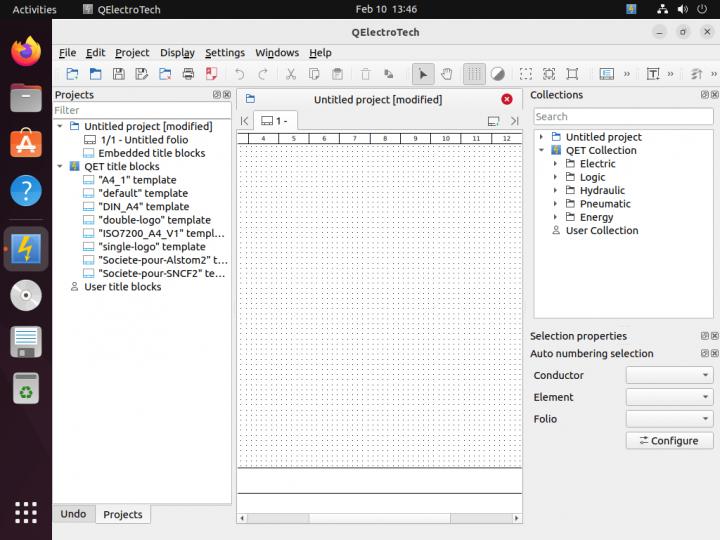
Task: Select the folio tab labeled 1 -
Action: pos(275,121)
